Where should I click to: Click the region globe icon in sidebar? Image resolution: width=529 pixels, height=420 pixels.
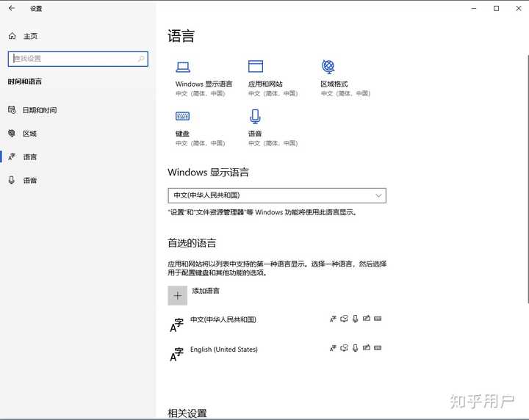12,133
